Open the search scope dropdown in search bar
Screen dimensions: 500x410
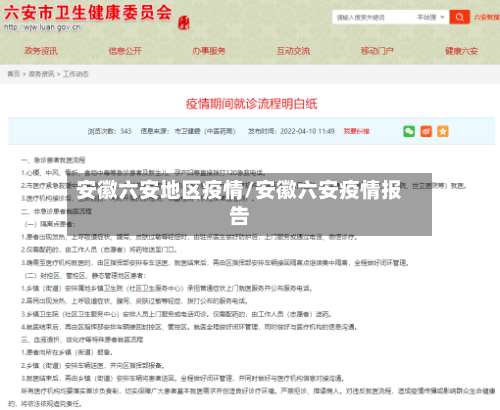click(x=431, y=17)
